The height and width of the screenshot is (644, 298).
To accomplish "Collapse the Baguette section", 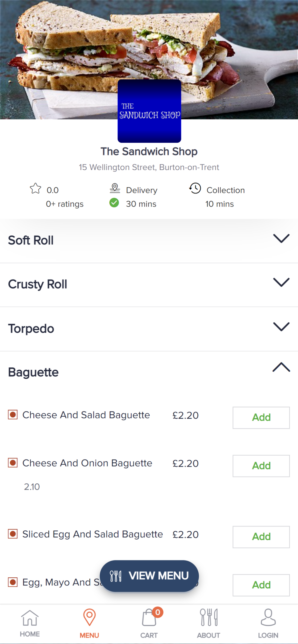I will [281, 367].
